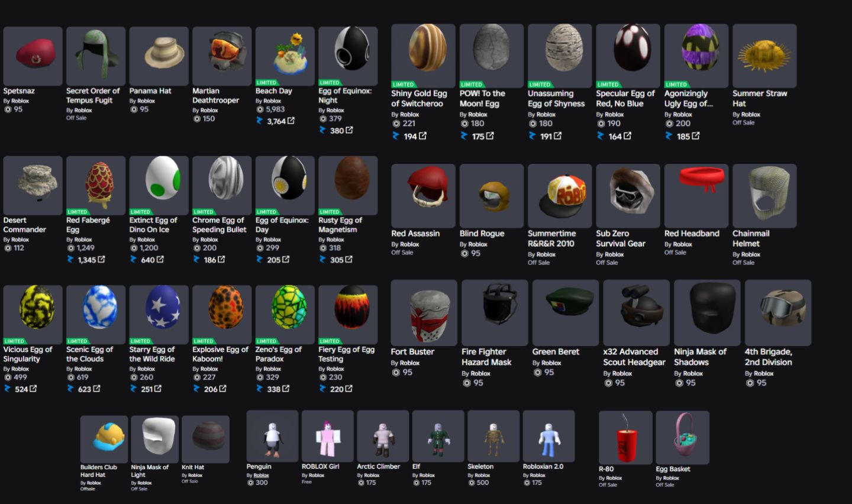Select the Extinct Egg of Dino On Ice image

point(159,186)
